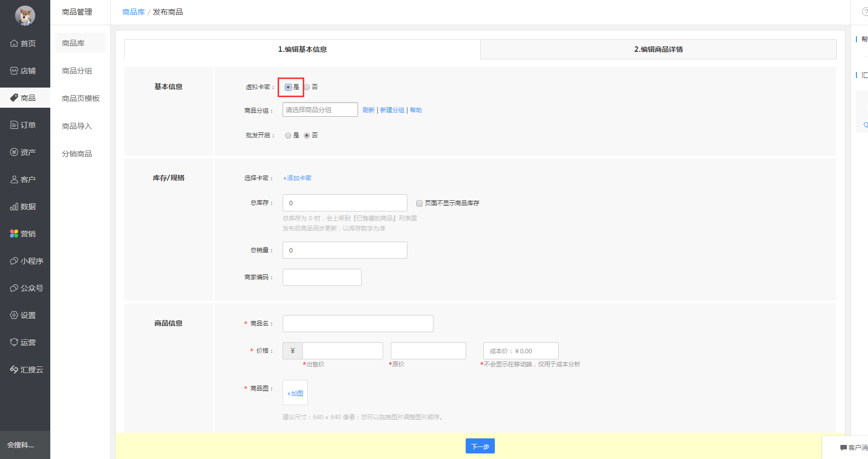This screenshot has height=459, width=868.
Task: Open 商品分组 in the submenu
Action: tap(77, 71)
